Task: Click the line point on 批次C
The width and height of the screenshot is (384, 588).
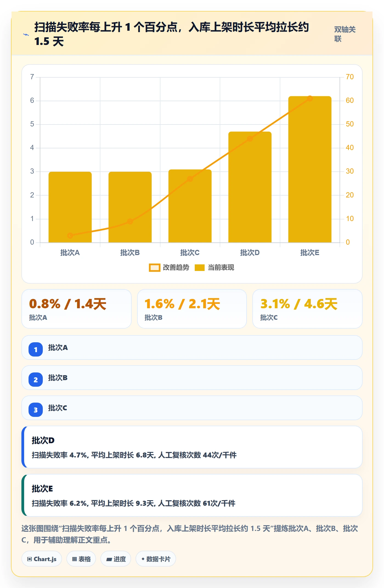Action: (190, 179)
